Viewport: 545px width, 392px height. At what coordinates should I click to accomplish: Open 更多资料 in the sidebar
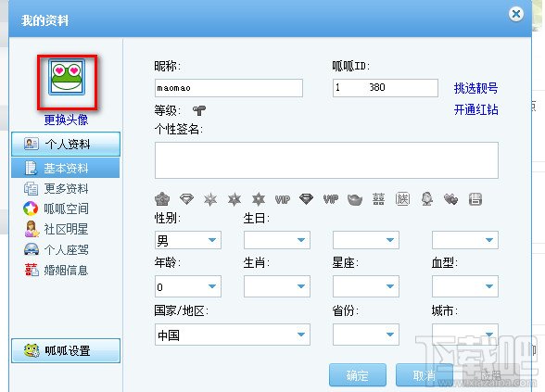pos(65,189)
